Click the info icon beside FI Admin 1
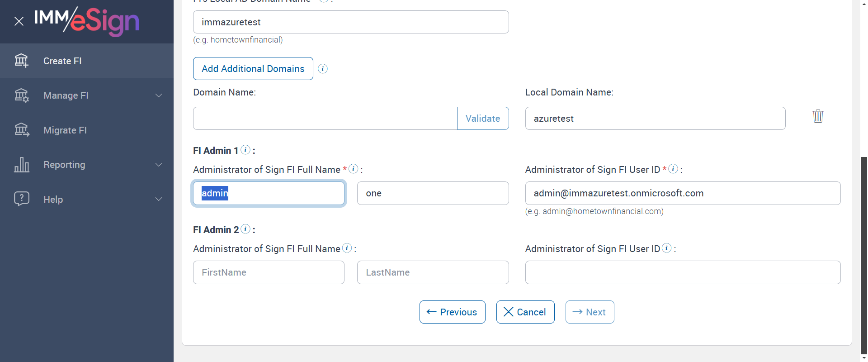The image size is (868, 362). pos(245,150)
